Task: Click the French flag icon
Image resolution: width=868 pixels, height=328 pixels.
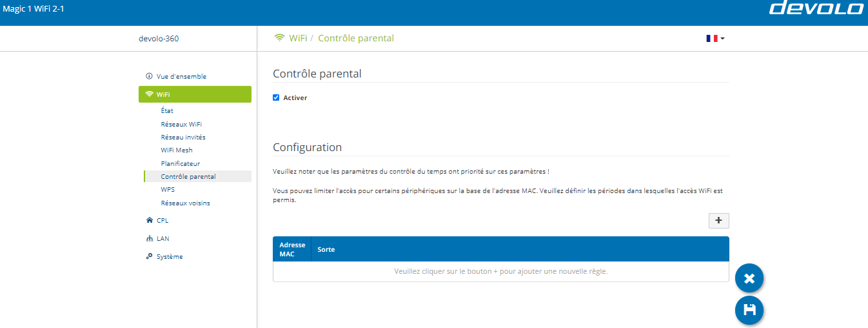Action: coord(712,39)
